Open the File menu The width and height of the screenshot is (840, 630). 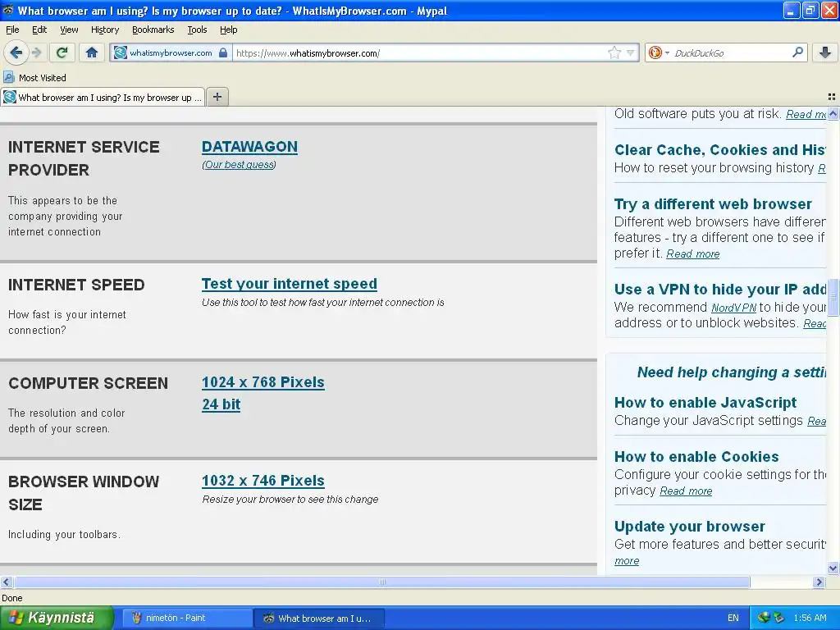click(11, 30)
